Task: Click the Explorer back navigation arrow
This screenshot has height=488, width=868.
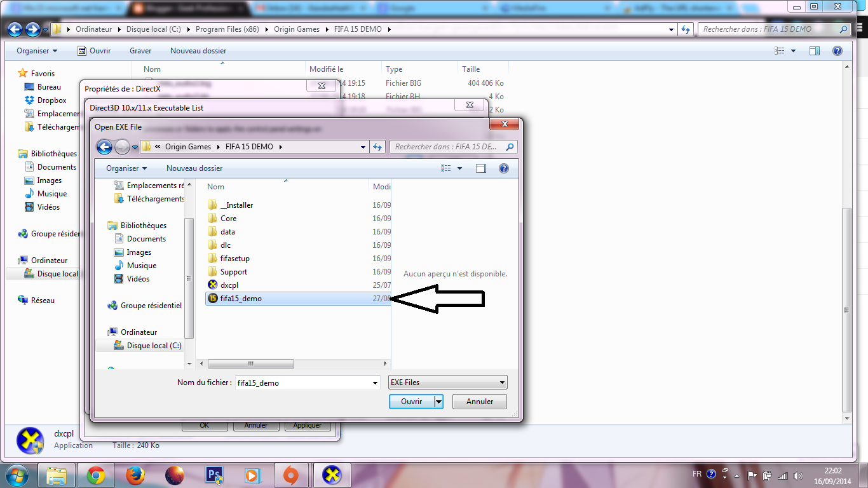Action: [x=15, y=29]
